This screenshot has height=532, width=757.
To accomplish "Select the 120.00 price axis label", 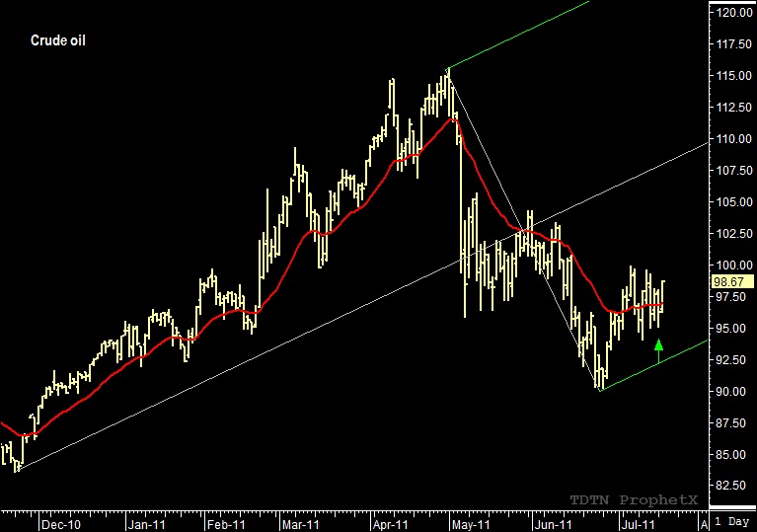I will (733, 13).
